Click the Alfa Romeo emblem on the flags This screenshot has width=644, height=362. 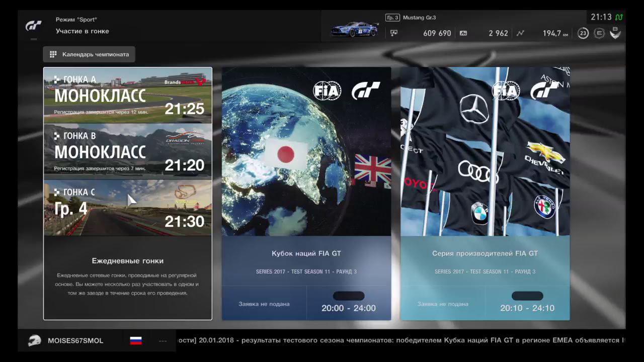[x=544, y=207]
